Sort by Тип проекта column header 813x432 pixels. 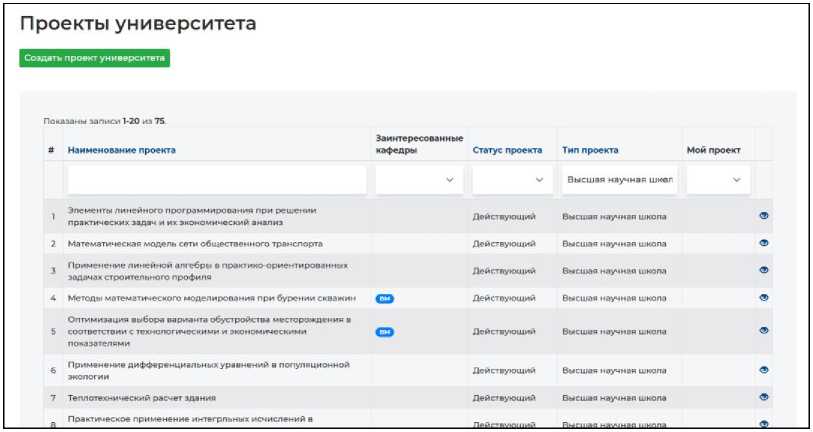point(590,150)
